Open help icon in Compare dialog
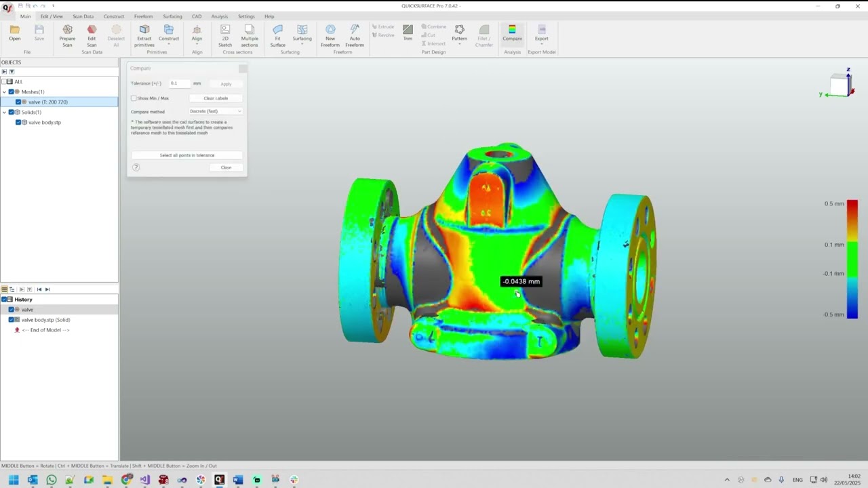 pos(136,167)
